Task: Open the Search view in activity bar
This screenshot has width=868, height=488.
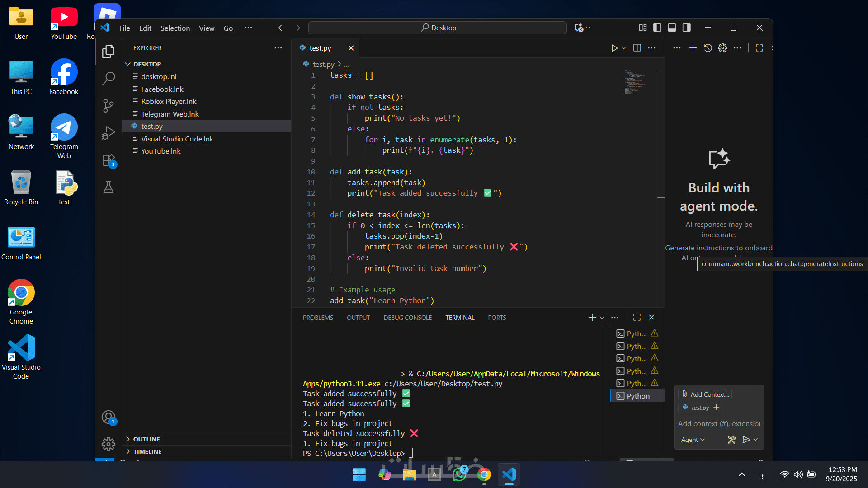Action: coord(108,78)
